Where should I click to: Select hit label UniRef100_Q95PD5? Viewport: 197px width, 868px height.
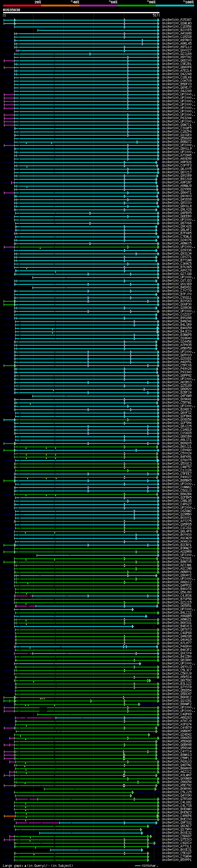tap(177, 525)
